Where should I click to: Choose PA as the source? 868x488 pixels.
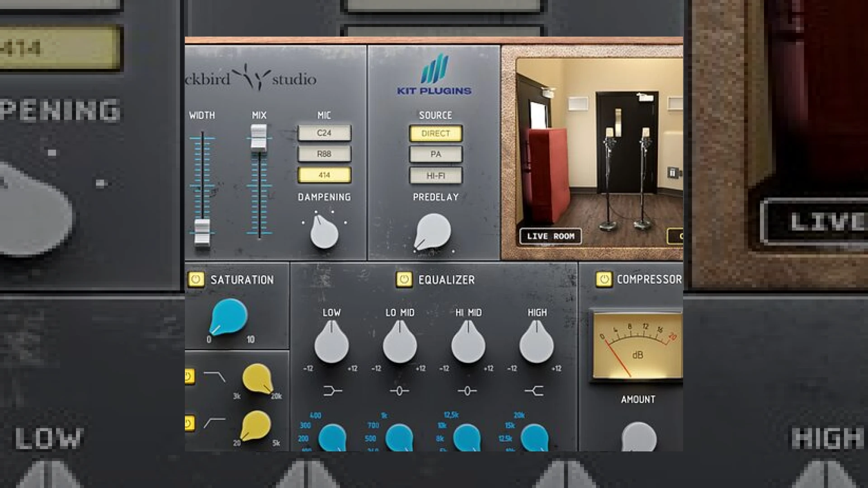pyautogui.click(x=436, y=155)
